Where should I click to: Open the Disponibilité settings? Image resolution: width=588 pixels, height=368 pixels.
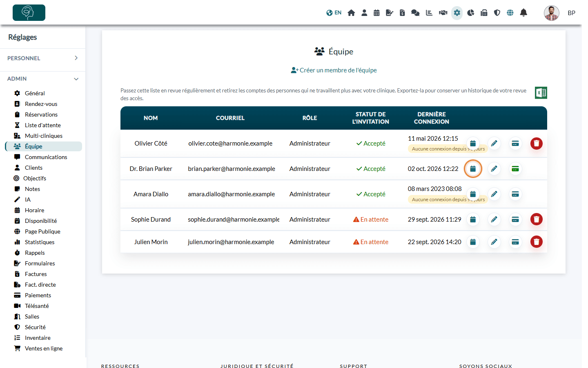point(41,221)
